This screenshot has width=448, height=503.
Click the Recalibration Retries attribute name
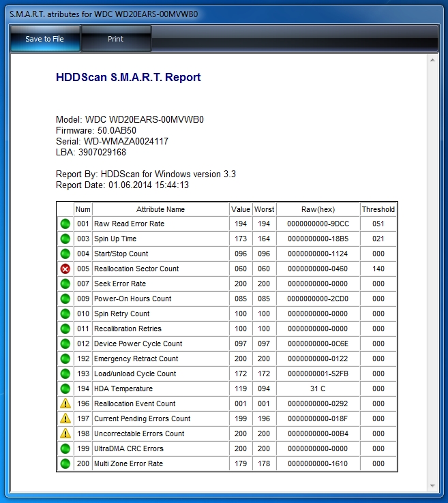pos(128,329)
